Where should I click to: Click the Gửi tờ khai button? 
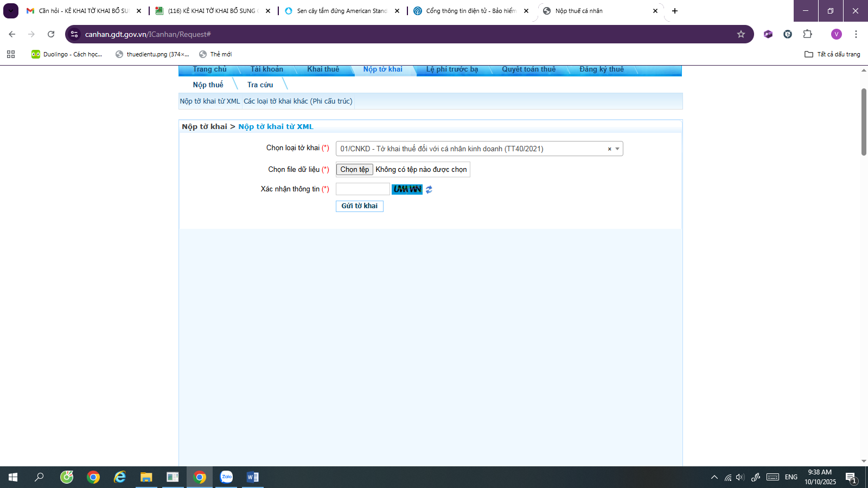click(x=359, y=206)
